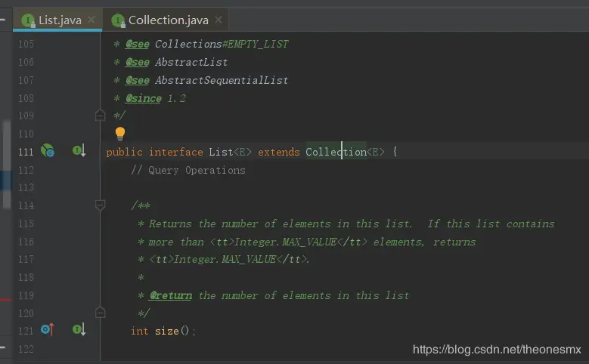589x364 pixels.
Task: Click the @see tag before AbstractList
Action: pyautogui.click(x=137, y=62)
